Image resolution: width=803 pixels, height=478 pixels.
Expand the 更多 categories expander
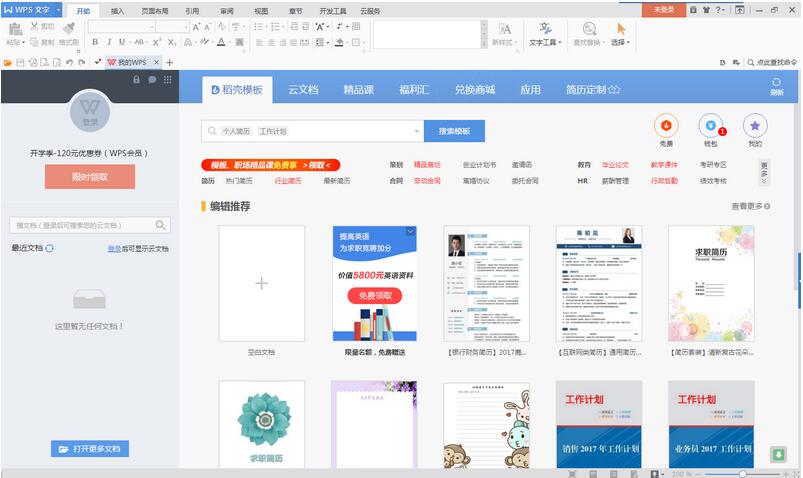(764, 173)
